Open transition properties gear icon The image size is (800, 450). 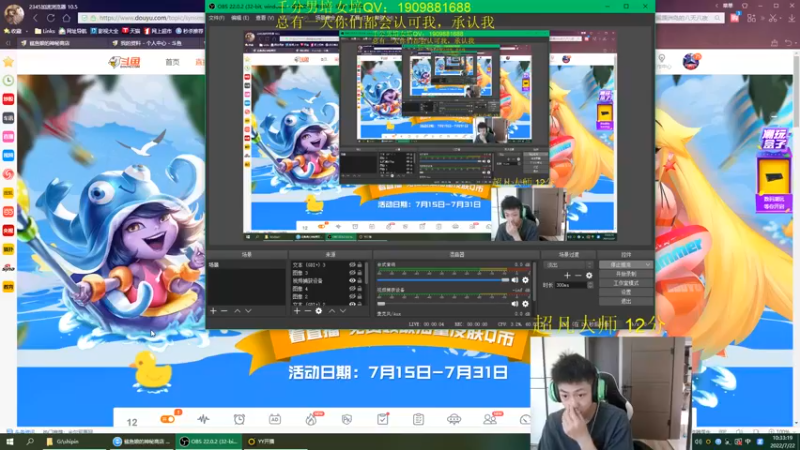589,276
